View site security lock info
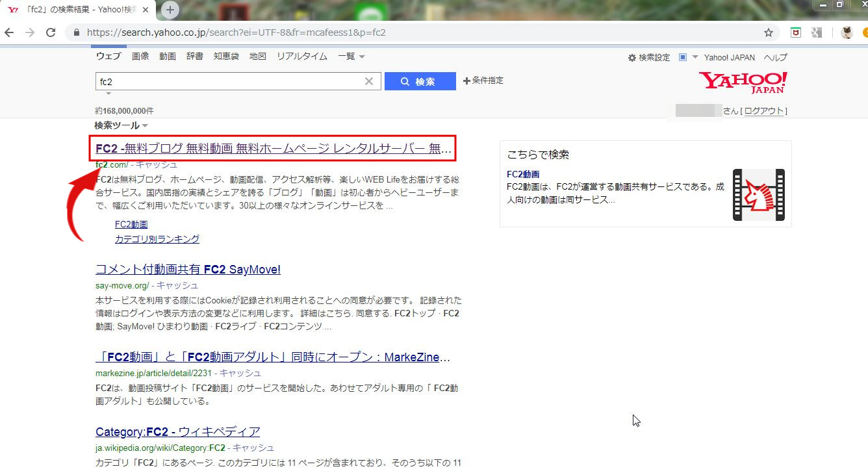Viewport: 868px width, 471px height. 77,32
